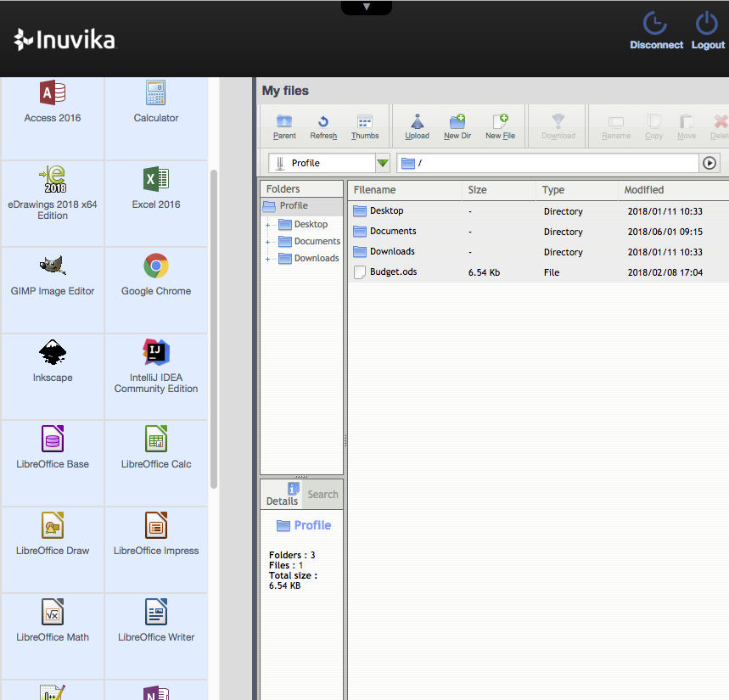Click the 2018/06/01 09:15 modified date
Viewport: 729px width, 700px height.
pos(665,232)
